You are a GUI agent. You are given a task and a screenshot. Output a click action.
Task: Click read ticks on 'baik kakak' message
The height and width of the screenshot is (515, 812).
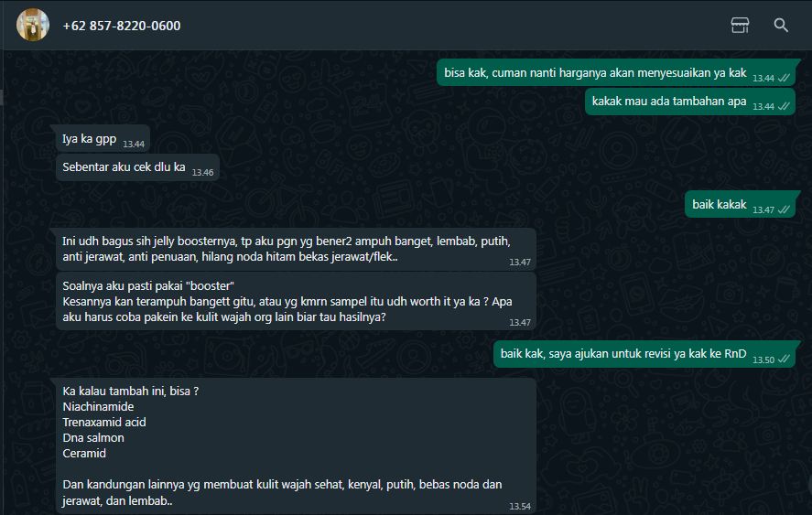tap(784, 209)
